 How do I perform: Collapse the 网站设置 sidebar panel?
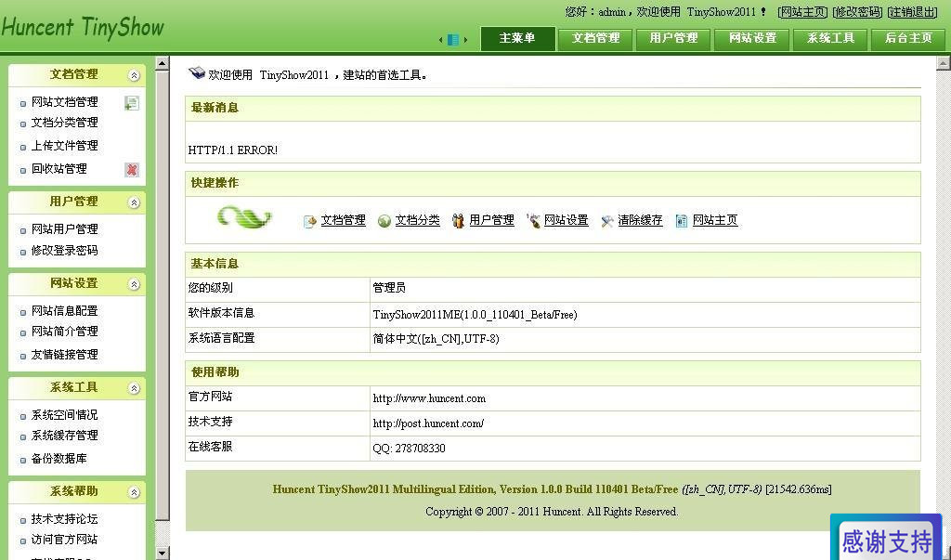[134, 284]
